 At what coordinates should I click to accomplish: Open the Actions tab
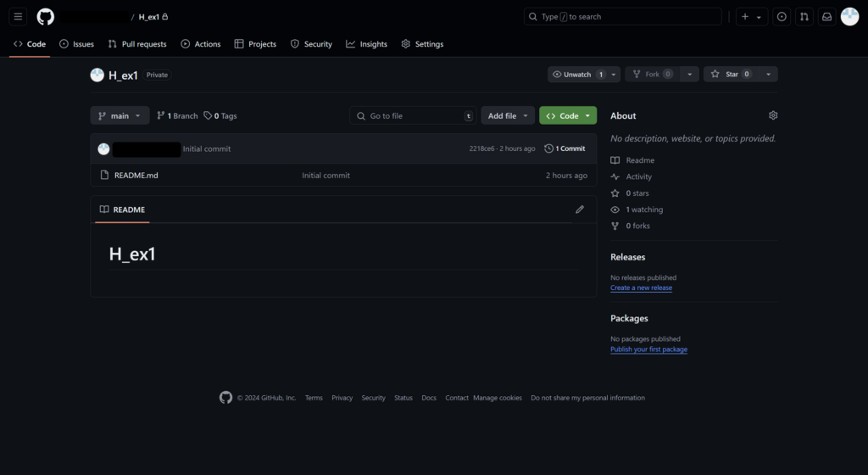point(200,44)
